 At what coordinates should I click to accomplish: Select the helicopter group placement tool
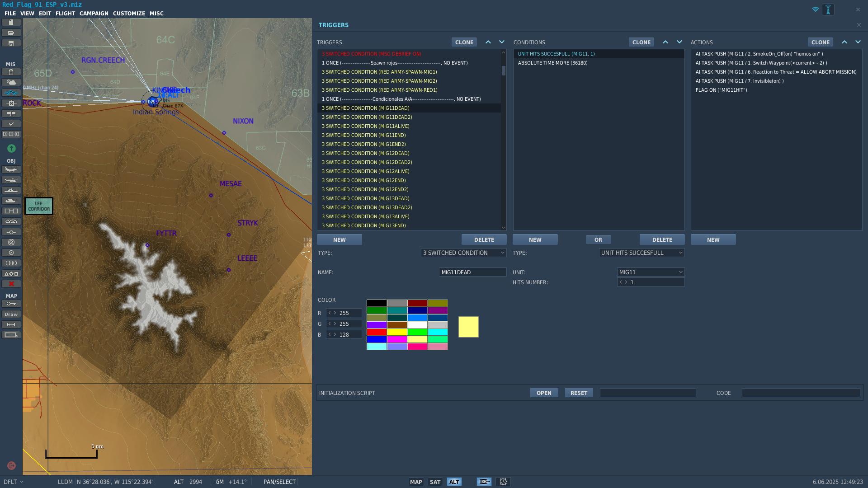pos(11,180)
